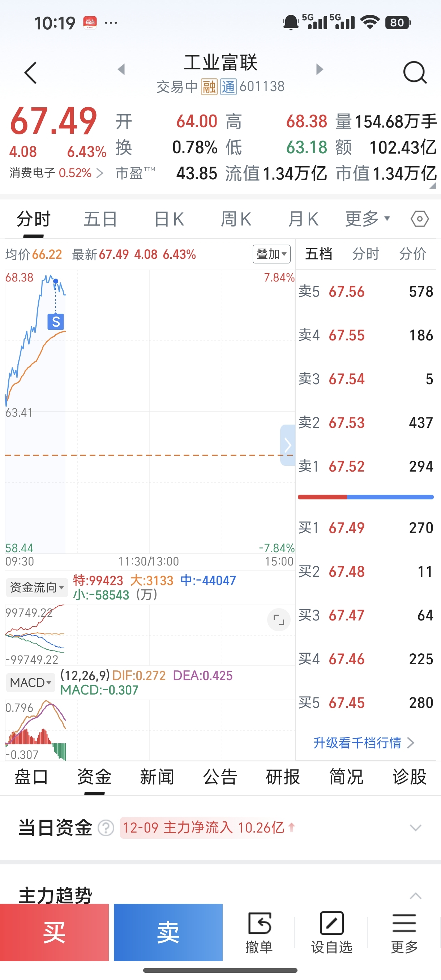Select 卖3 price 67.54 row

click(366, 379)
